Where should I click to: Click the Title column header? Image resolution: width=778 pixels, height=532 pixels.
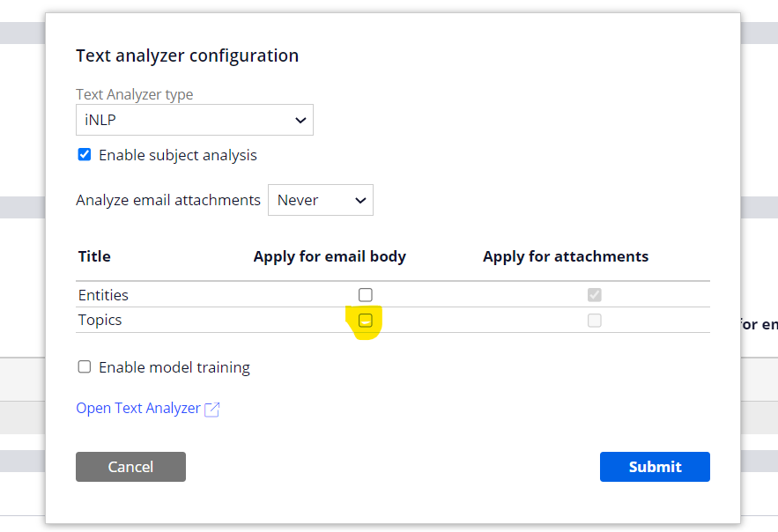click(93, 256)
